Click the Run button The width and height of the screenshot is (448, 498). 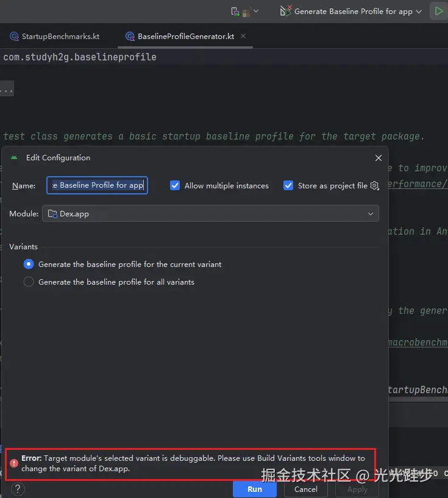click(x=255, y=489)
